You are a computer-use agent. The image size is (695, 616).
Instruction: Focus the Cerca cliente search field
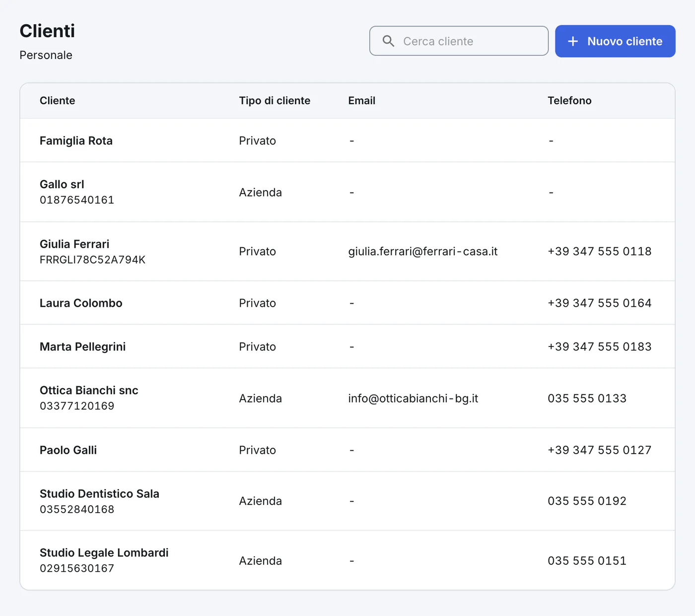tap(459, 41)
